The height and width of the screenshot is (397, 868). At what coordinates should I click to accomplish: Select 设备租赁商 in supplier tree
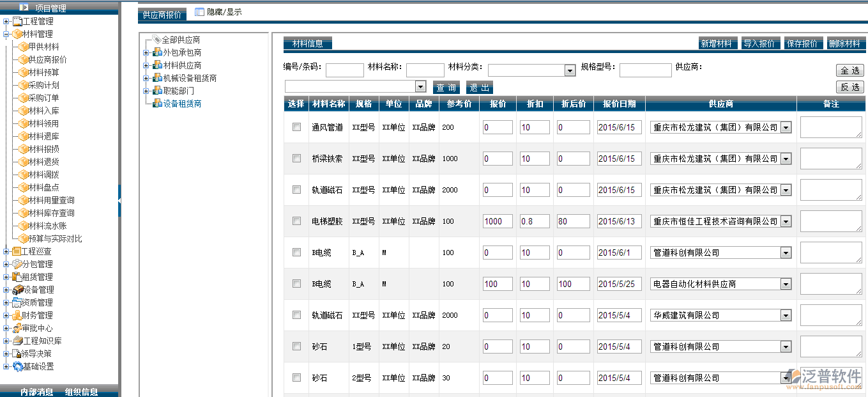182,104
